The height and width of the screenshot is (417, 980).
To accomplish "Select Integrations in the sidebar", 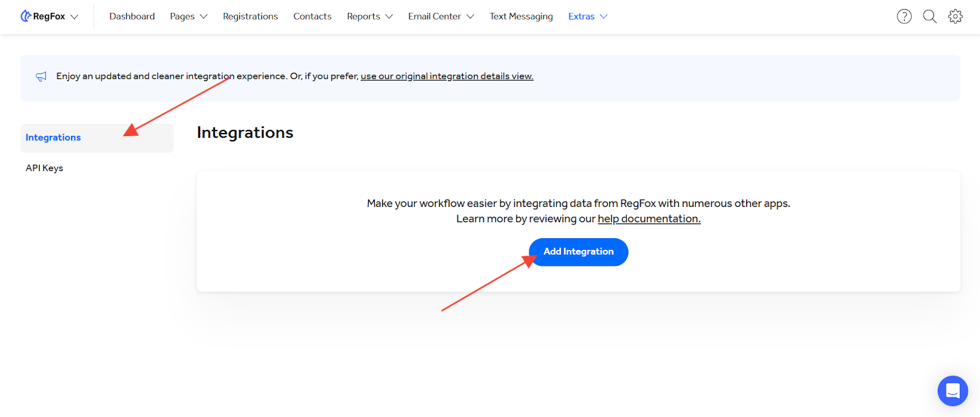I will [x=97, y=138].
